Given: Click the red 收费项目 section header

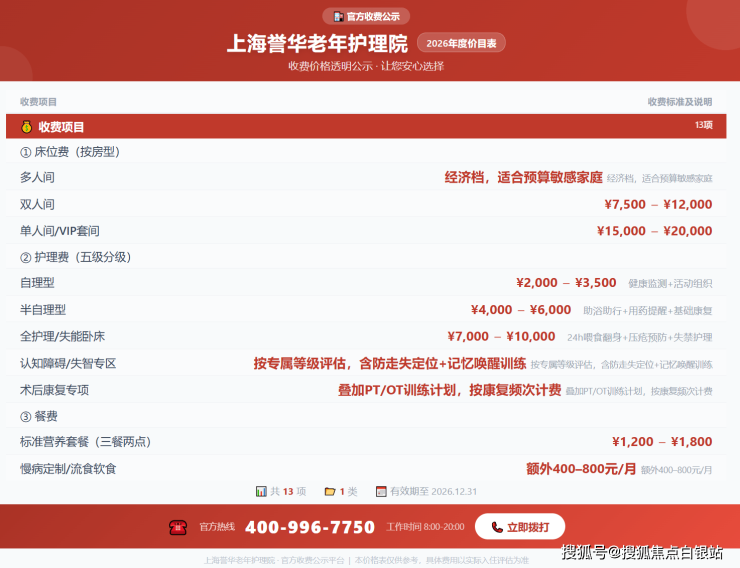Looking at the screenshot, I should [366, 126].
